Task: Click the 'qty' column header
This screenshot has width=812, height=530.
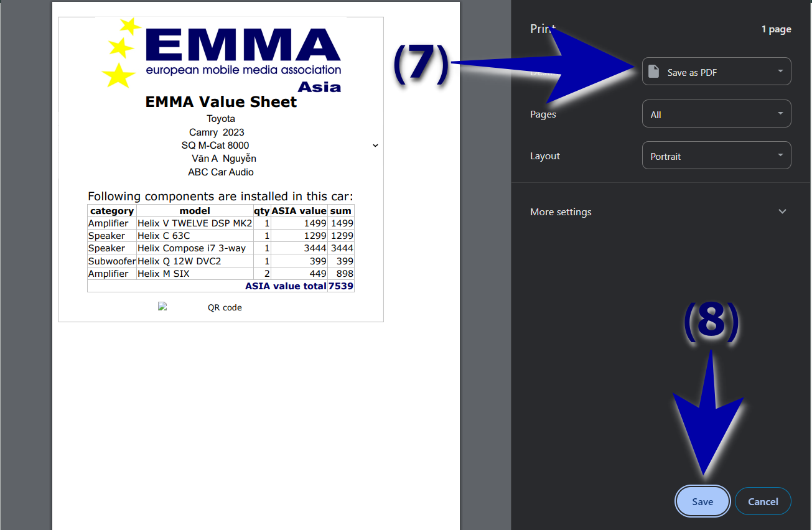Action: click(x=262, y=211)
